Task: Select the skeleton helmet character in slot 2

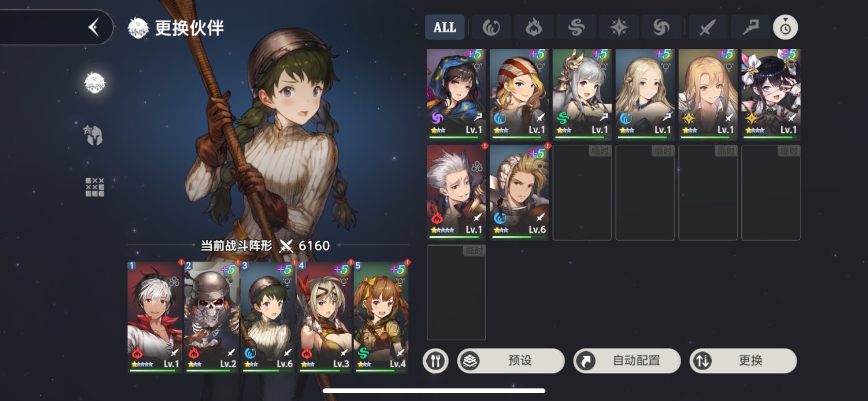Action: point(211,317)
